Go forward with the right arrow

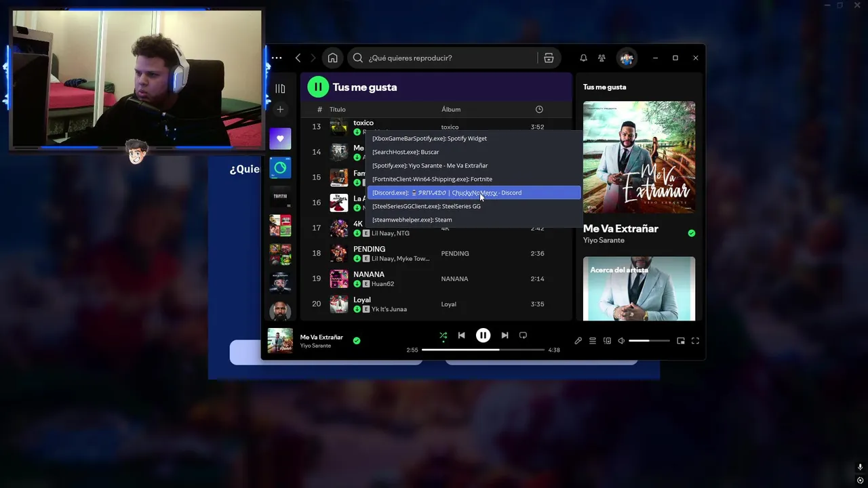(x=313, y=58)
